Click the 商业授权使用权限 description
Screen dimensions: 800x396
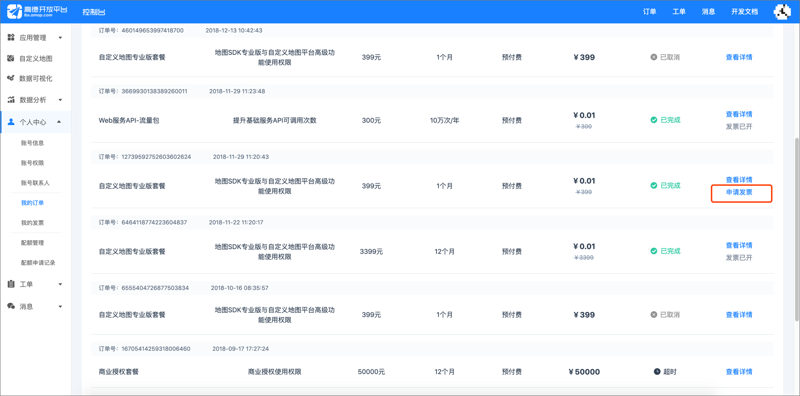pyautogui.click(x=274, y=372)
